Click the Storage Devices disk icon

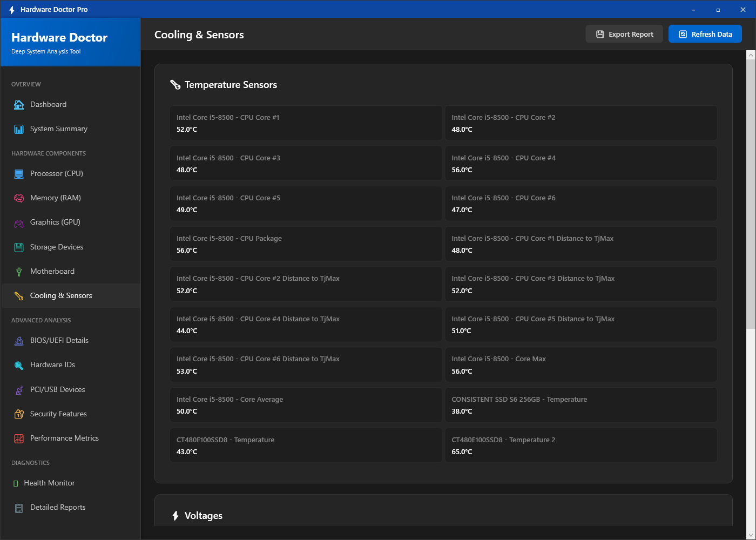(x=19, y=247)
